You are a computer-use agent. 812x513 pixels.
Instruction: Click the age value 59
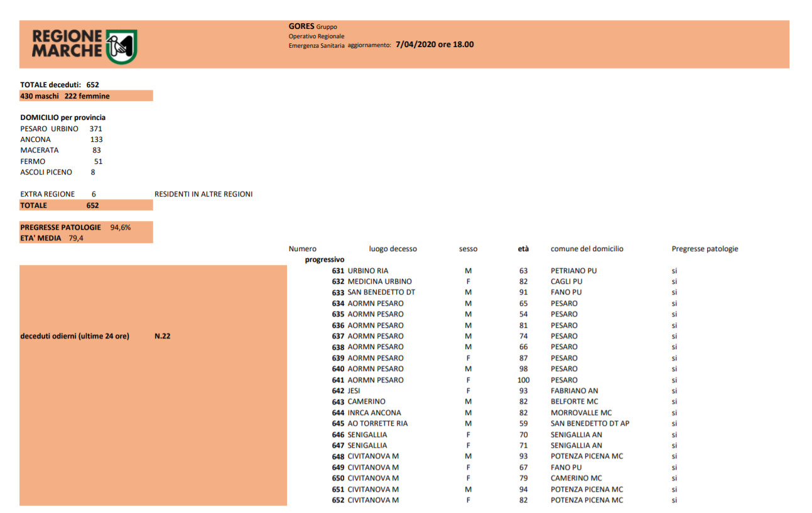tap(523, 423)
